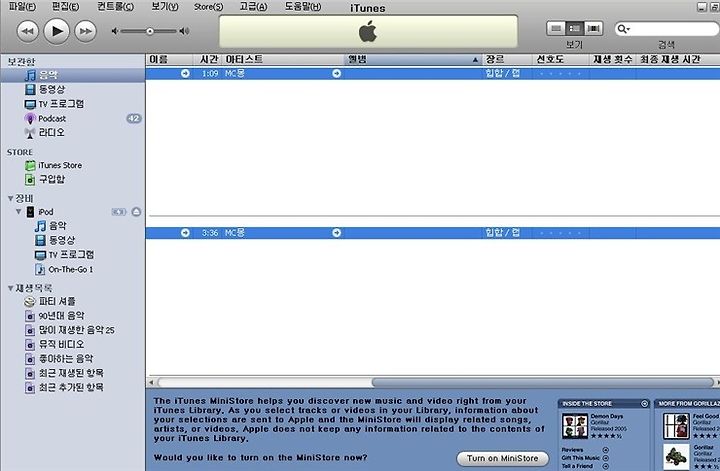
Task: Open the 도움말 menu
Action: (x=303, y=6)
